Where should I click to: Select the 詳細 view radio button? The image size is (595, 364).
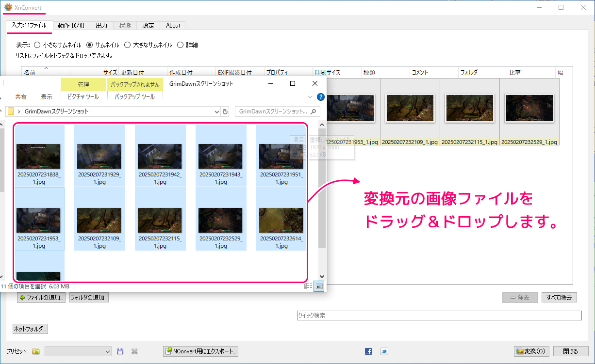tap(180, 45)
